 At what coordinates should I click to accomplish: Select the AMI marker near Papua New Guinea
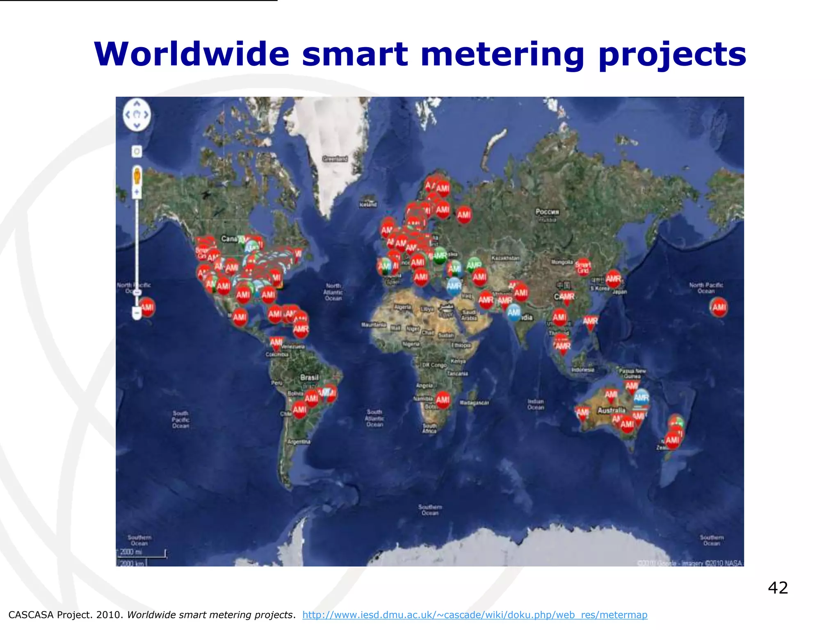(x=632, y=386)
